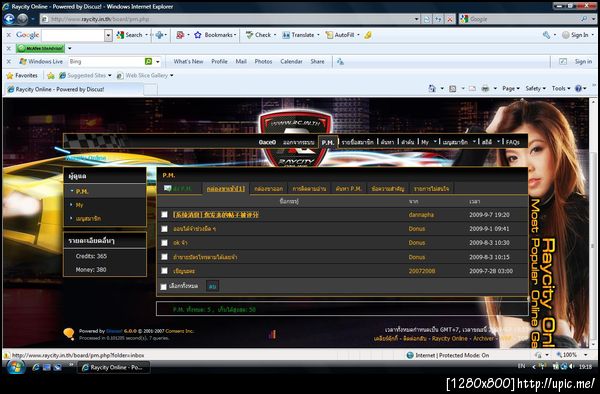Click the spell Check icon in Google toolbar
600x394 pixels.
tap(249, 35)
